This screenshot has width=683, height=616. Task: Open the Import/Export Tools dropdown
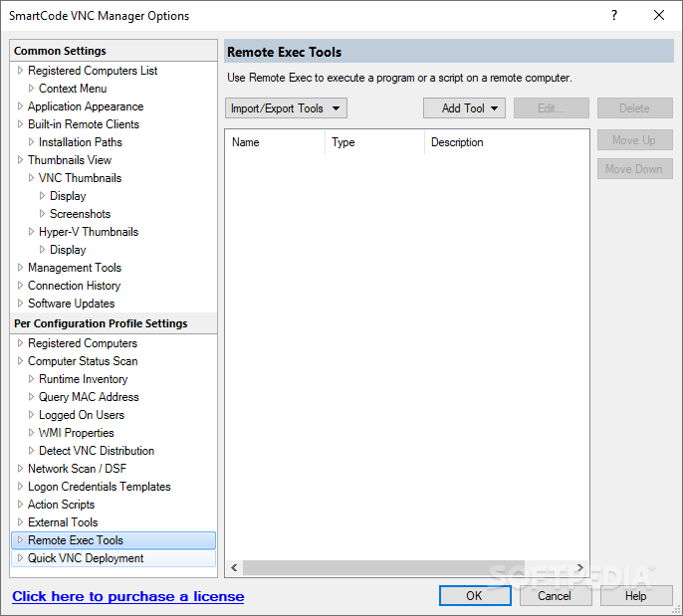tap(286, 107)
